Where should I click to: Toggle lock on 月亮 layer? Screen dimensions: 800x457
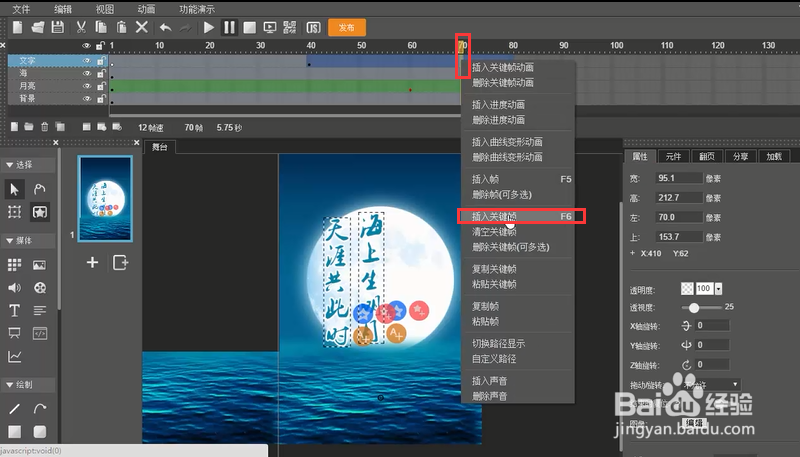pyautogui.click(x=101, y=86)
